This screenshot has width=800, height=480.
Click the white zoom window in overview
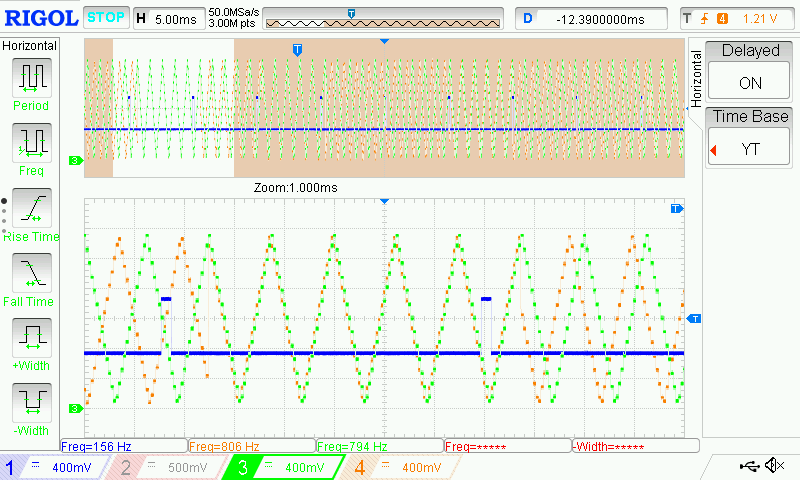(x=173, y=108)
